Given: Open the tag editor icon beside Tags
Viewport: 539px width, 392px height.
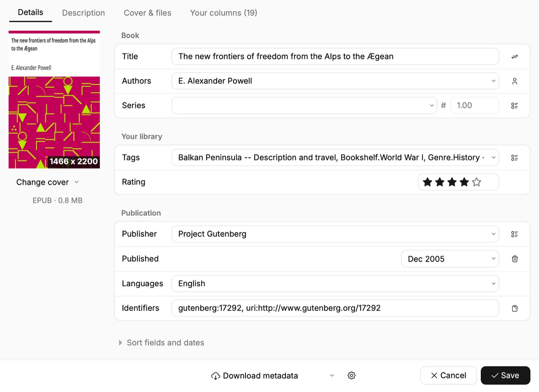Looking at the screenshot, I should (514, 157).
